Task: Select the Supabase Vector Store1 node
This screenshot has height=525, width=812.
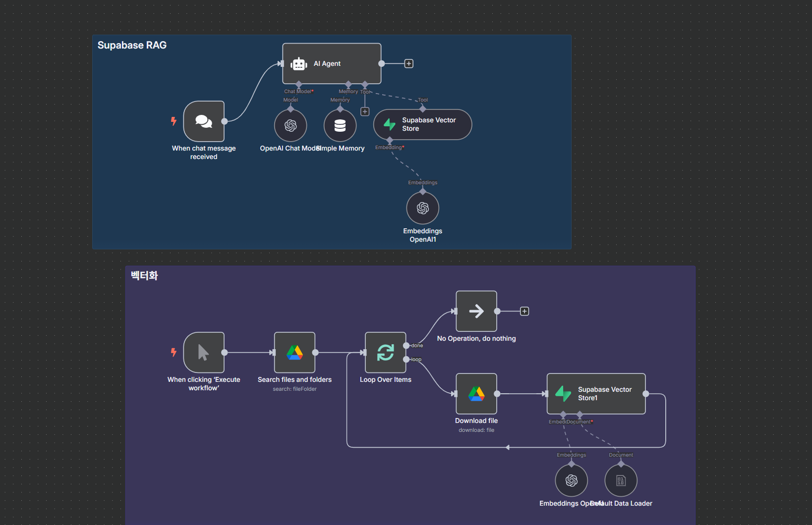Action: point(596,394)
